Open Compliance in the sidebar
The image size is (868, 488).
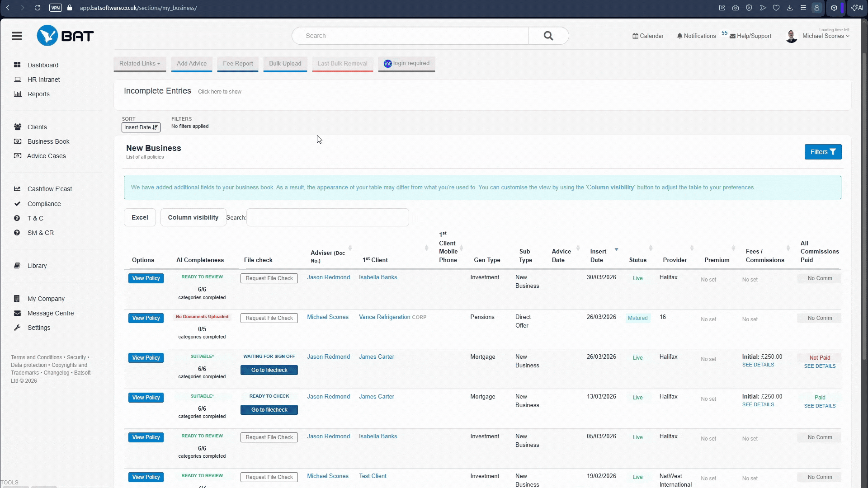(x=44, y=204)
